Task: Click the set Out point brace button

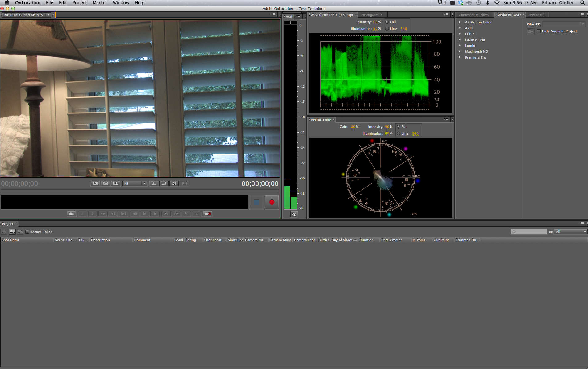Action: click(93, 214)
